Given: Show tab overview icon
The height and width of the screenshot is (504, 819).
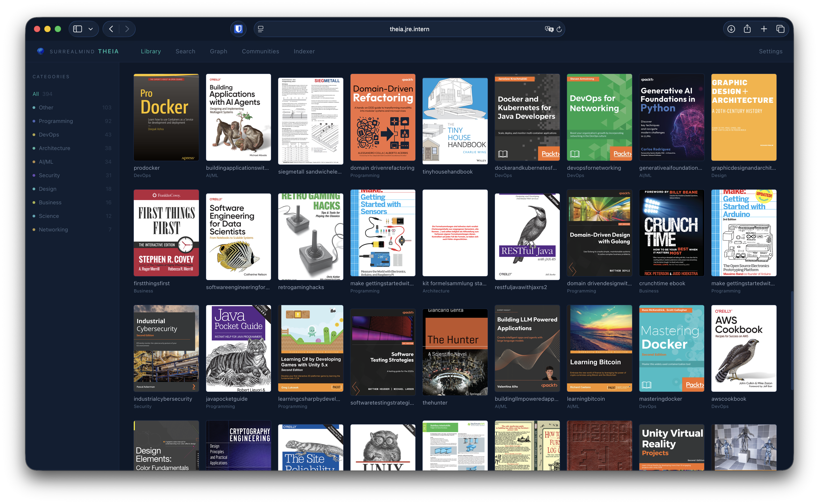Looking at the screenshot, I should click(x=780, y=29).
